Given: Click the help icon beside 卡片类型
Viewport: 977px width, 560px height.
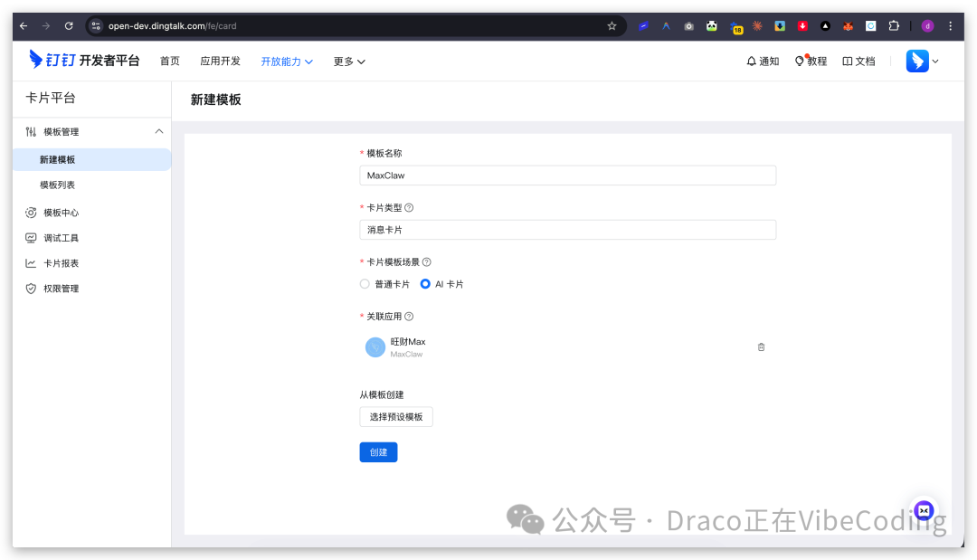Looking at the screenshot, I should pos(408,207).
